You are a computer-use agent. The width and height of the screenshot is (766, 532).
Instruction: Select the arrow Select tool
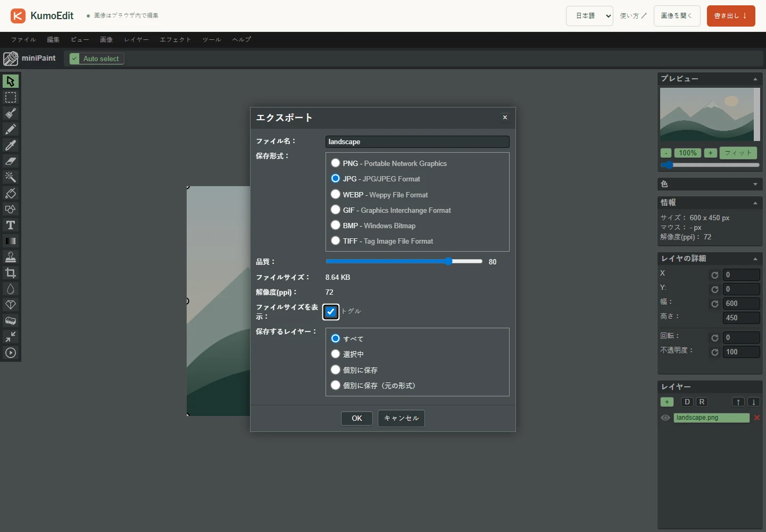pos(11,81)
